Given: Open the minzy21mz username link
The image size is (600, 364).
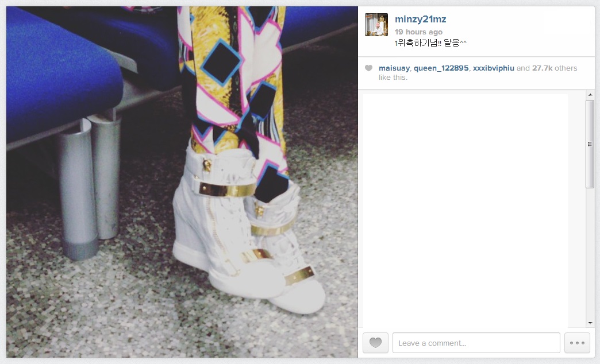Looking at the screenshot, I should click(x=420, y=19).
